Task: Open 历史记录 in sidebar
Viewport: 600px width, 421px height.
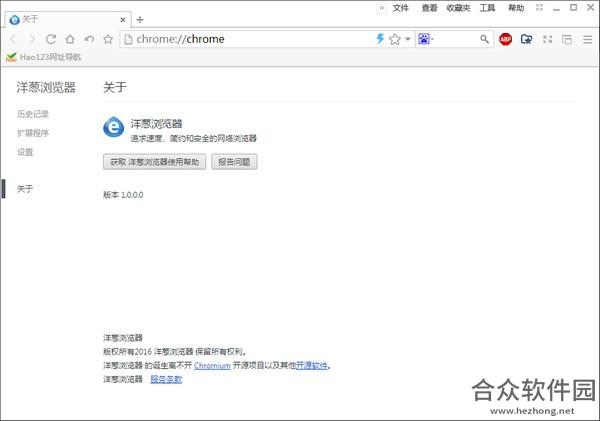Action: tap(33, 114)
